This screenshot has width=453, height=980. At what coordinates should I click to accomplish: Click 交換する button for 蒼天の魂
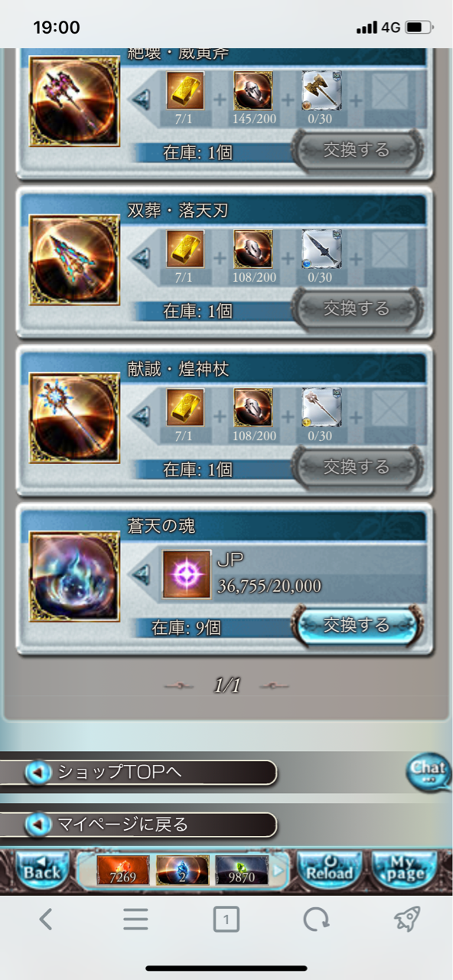[357, 625]
